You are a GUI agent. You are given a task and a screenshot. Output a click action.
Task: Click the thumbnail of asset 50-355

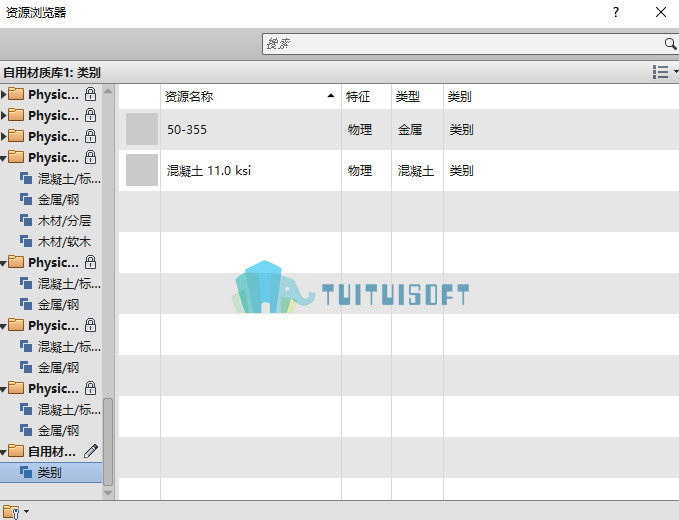(142, 129)
